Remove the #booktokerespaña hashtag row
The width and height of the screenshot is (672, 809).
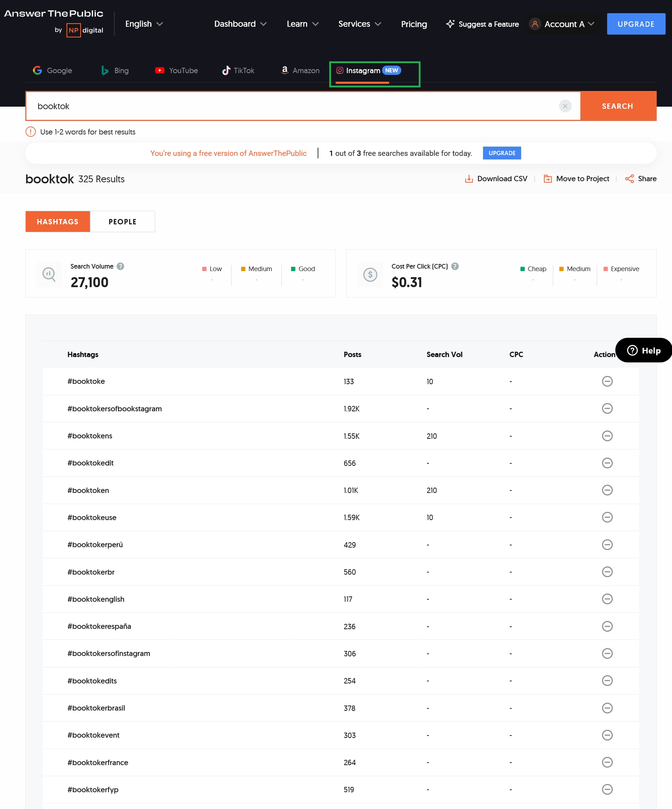pyautogui.click(x=607, y=626)
